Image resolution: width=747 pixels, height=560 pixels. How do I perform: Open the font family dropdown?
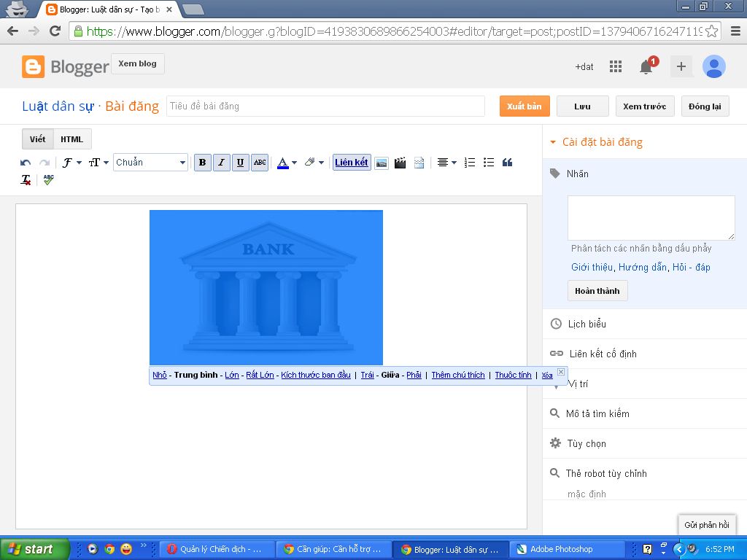(71, 163)
